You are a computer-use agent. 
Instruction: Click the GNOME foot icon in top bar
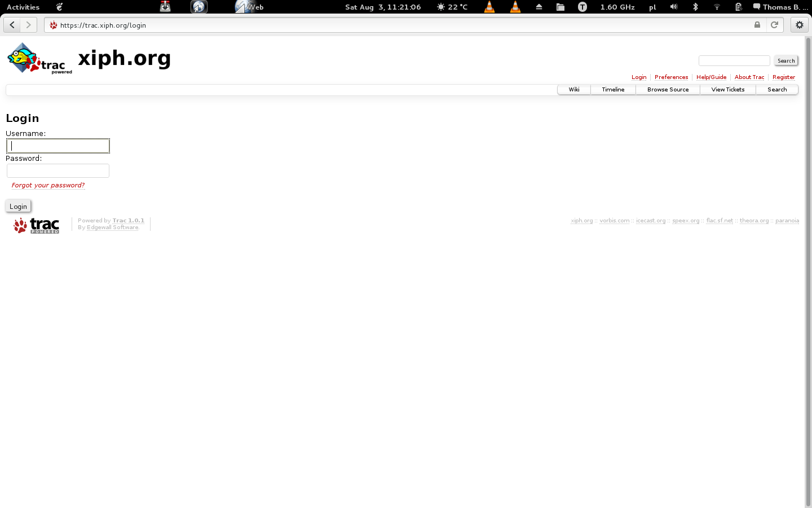(59, 7)
